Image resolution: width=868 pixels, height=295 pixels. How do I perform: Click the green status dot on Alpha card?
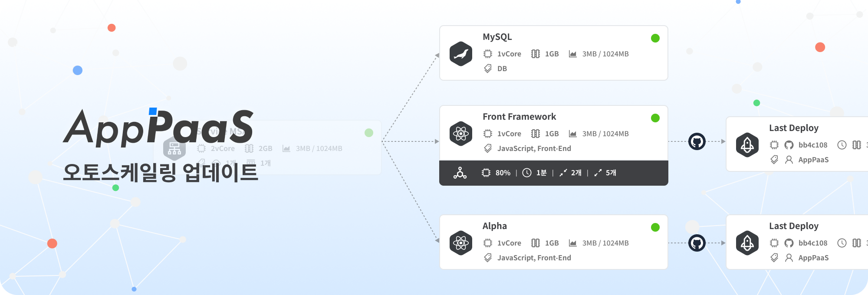(655, 227)
